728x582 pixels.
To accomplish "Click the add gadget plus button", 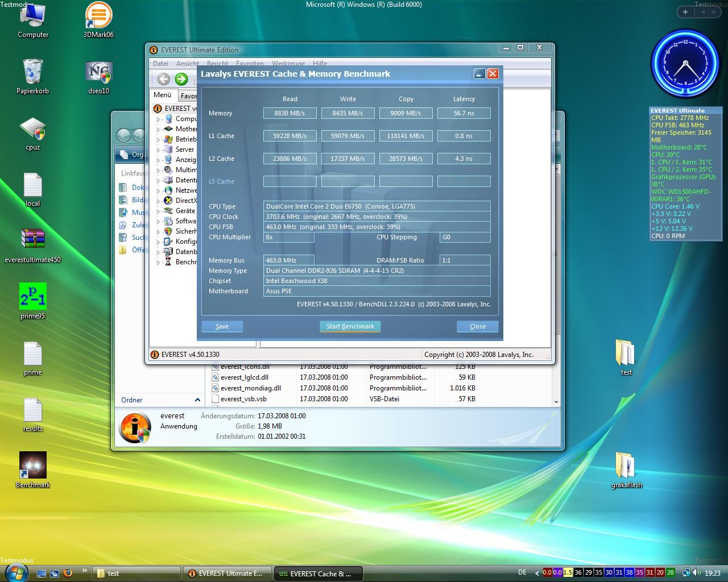I will click(x=685, y=12).
